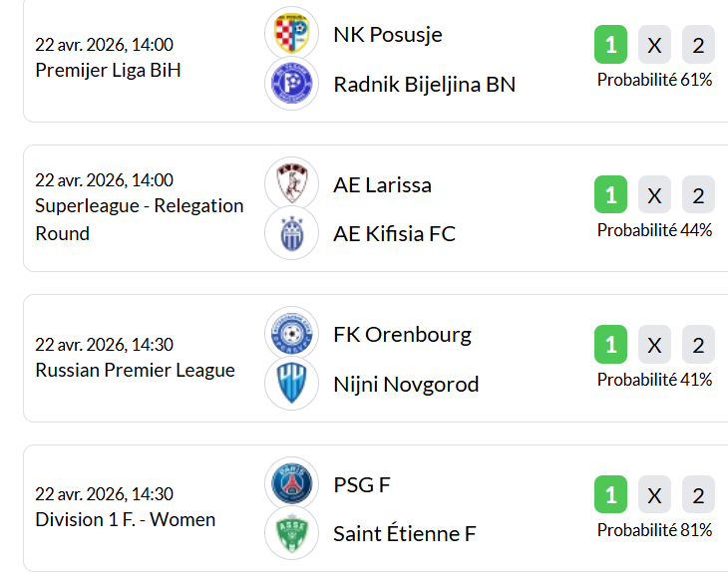Click the Nijni Novgorod team logo
The image size is (728, 575).
(x=292, y=384)
